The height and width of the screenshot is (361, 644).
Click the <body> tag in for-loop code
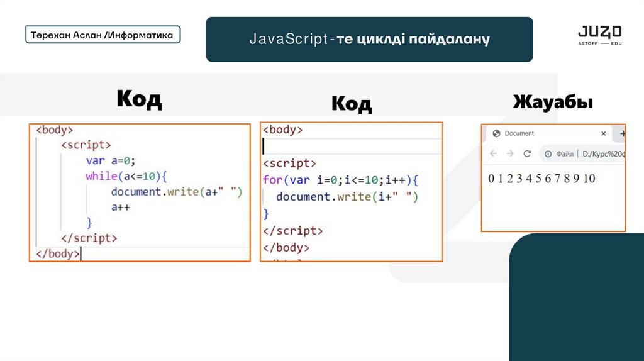(x=282, y=130)
